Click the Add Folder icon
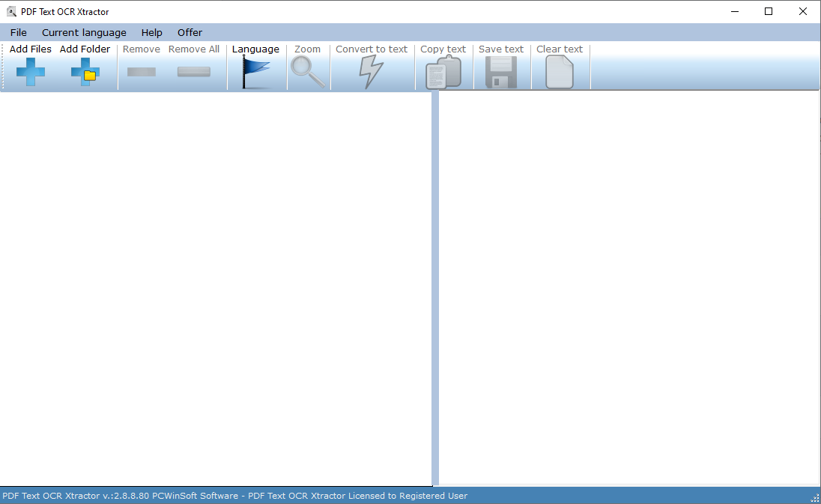Image resolution: width=821 pixels, height=504 pixels. tap(85, 72)
